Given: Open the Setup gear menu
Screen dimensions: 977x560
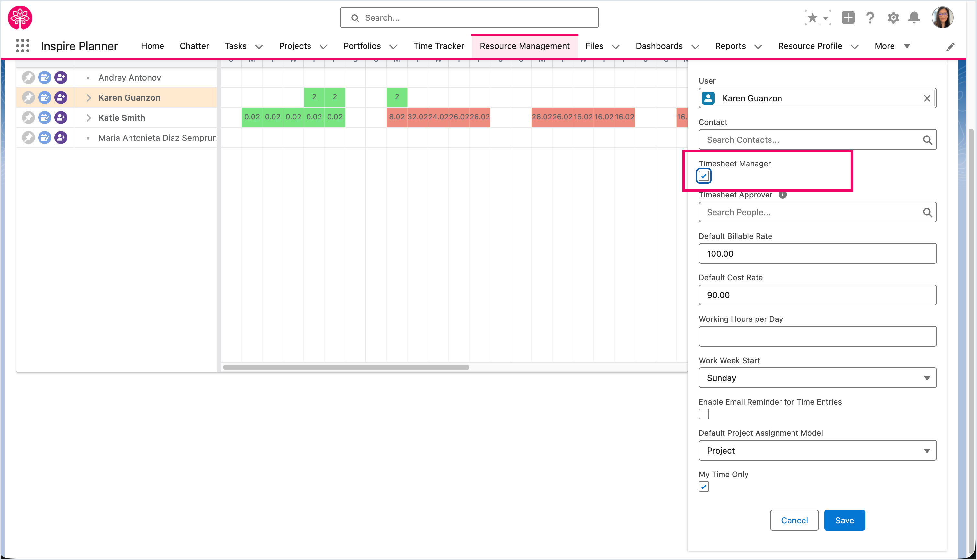Looking at the screenshot, I should pyautogui.click(x=893, y=18).
